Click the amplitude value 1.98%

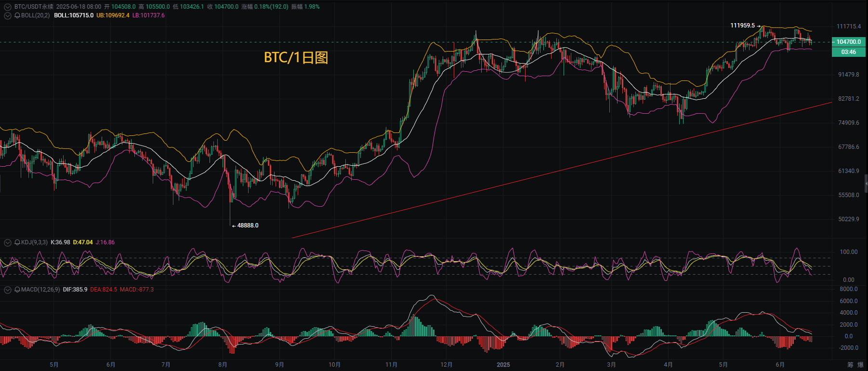pos(312,7)
